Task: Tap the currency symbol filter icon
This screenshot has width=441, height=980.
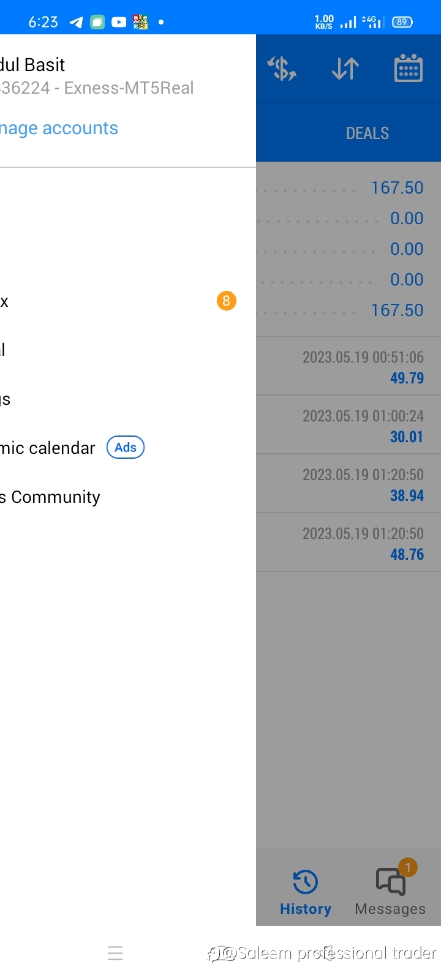Action: click(x=282, y=68)
